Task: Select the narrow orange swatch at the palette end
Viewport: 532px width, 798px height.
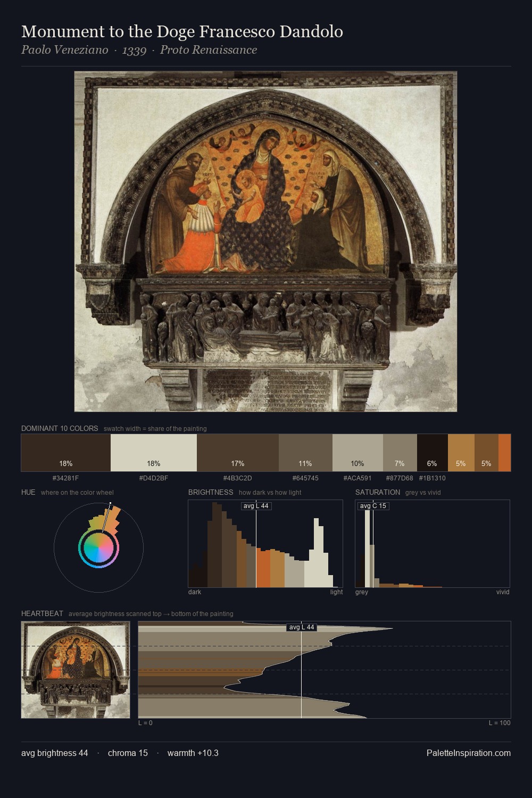Action: tap(504, 453)
